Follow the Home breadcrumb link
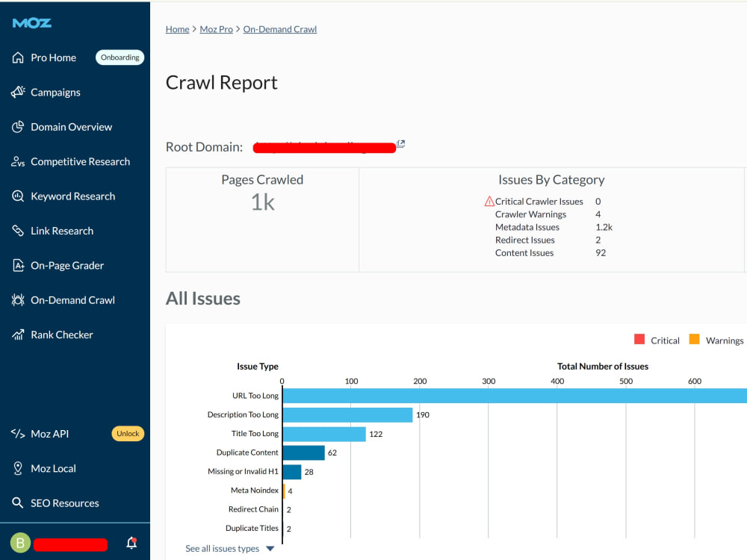 pyautogui.click(x=177, y=30)
